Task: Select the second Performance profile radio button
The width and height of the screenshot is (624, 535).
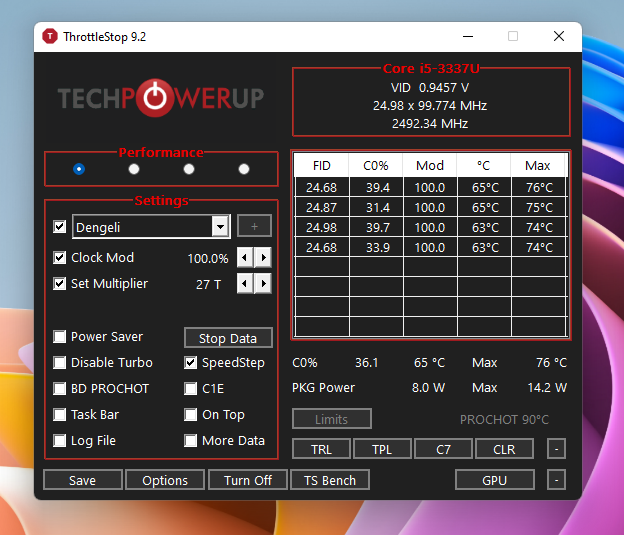Action: [134, 169]
